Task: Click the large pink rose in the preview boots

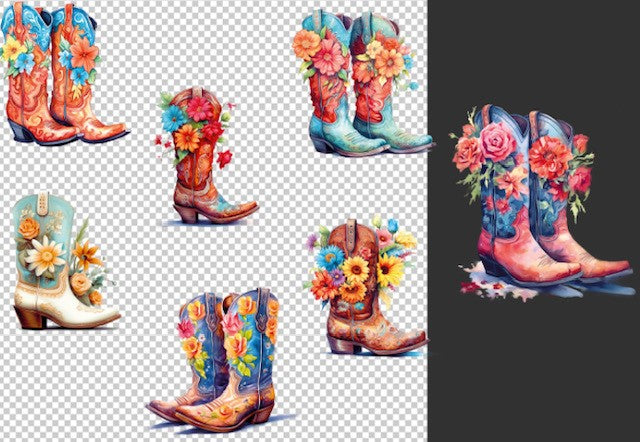Action: (496, 143)
